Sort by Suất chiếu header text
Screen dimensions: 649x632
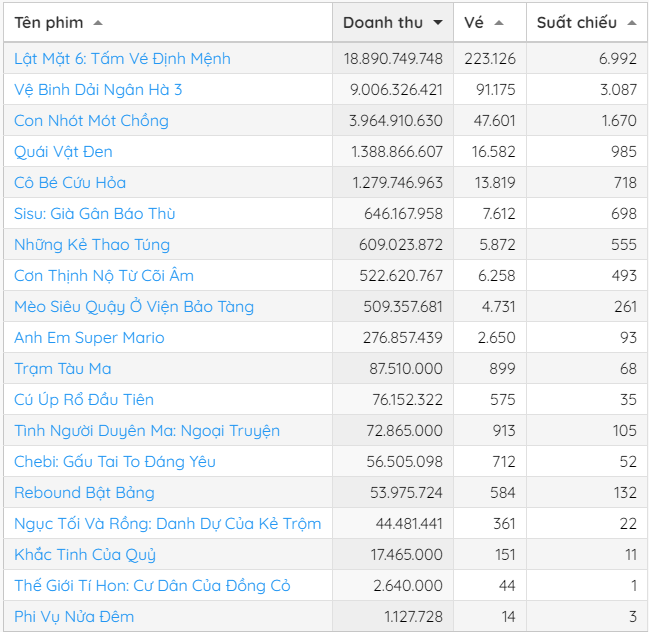click(576, 23)
